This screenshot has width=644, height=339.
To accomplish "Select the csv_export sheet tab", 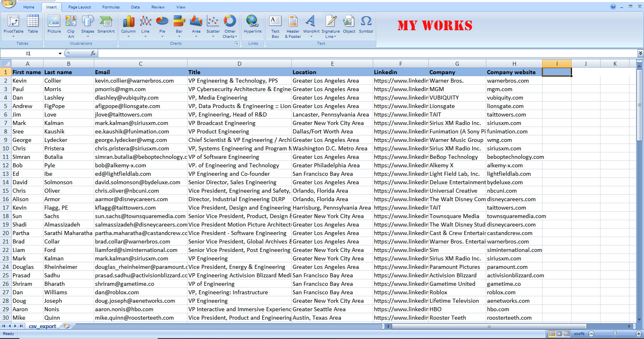I will 42,326.
